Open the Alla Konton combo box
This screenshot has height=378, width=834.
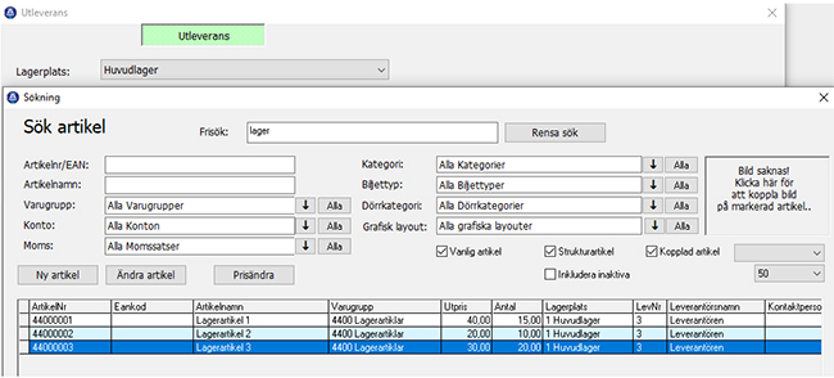click(200, 226)
